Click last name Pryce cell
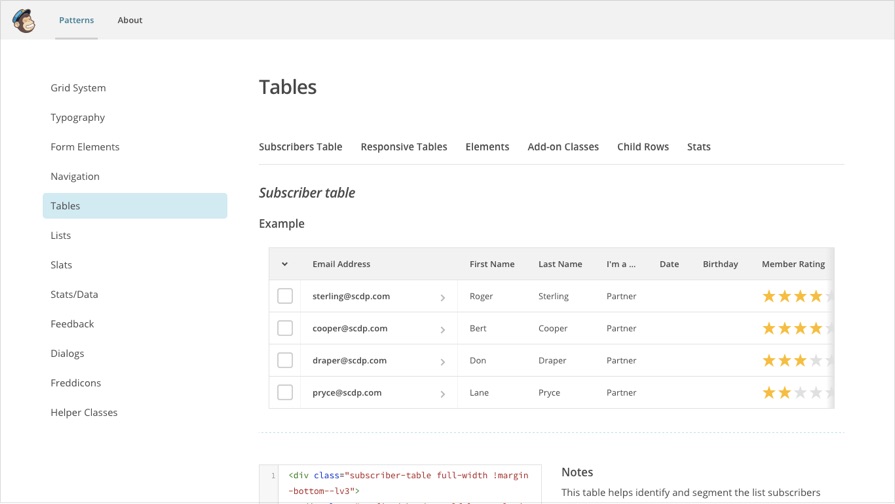This screenshot has height=504, width=895. (549, 393)
